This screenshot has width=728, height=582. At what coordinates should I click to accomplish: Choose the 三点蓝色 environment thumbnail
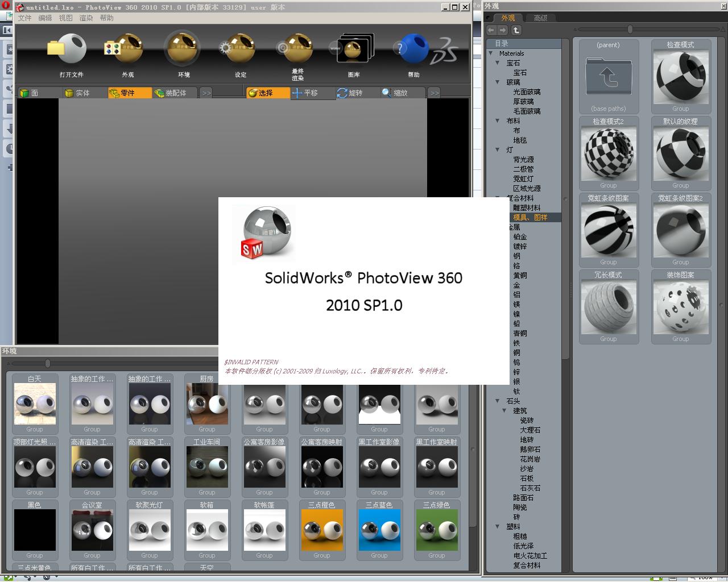click(x=379, y=530)
